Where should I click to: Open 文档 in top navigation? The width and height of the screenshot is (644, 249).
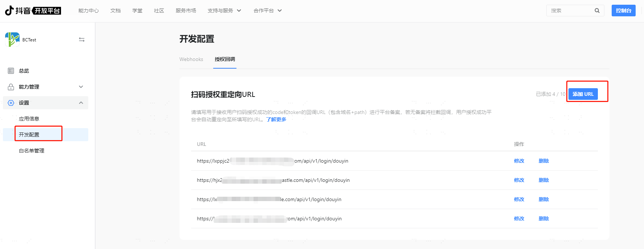click(x=116, y=11)
